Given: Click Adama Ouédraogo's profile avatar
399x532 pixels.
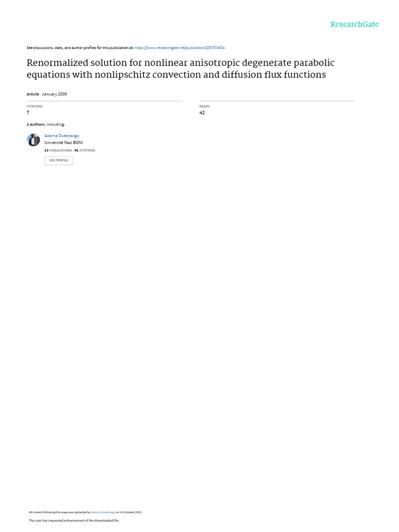Looking at the screenshot, I should coord(33,140).
